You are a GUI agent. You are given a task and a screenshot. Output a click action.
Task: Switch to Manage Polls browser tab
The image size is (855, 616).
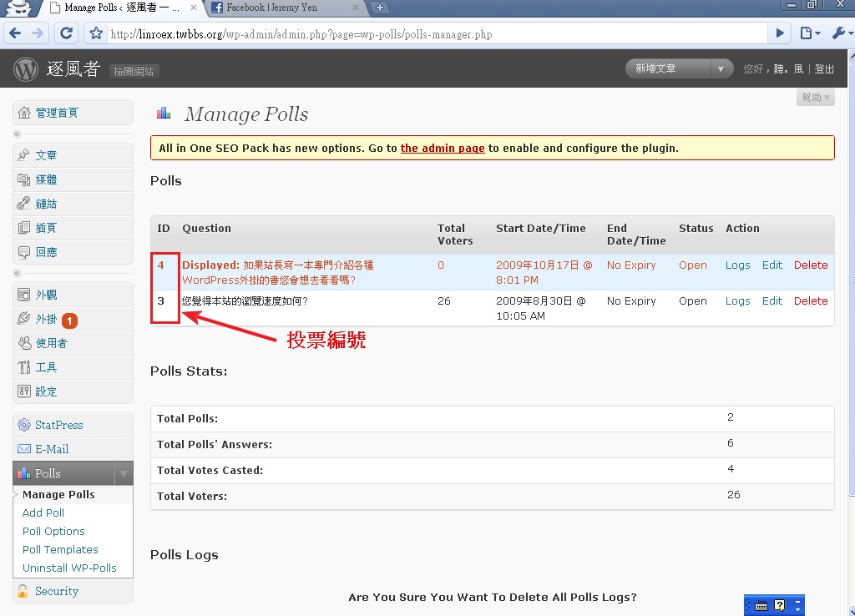point(122,8)
